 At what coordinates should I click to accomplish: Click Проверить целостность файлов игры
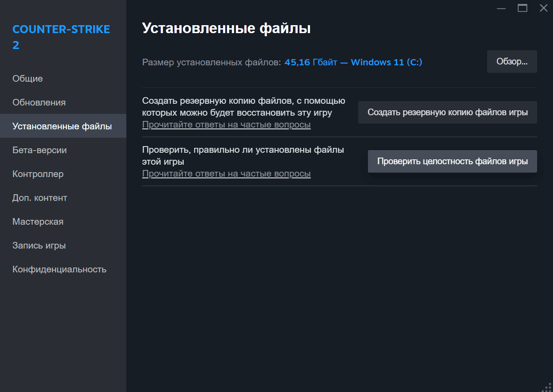[452, 161]
